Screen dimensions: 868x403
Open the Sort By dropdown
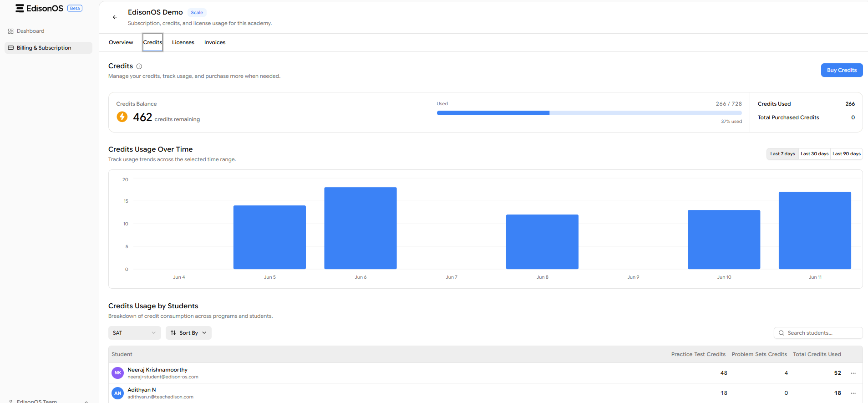point(188,333)
